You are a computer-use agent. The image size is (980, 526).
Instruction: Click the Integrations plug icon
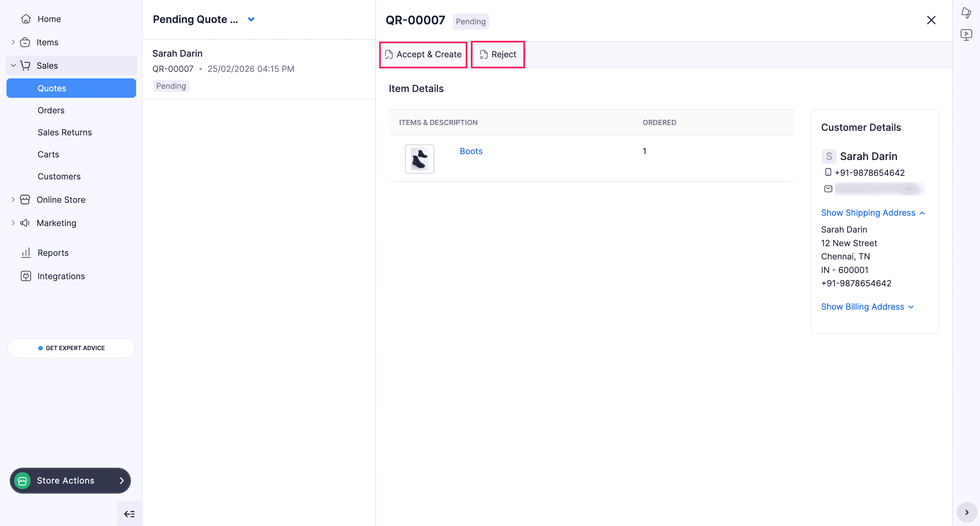pos(26,276)
